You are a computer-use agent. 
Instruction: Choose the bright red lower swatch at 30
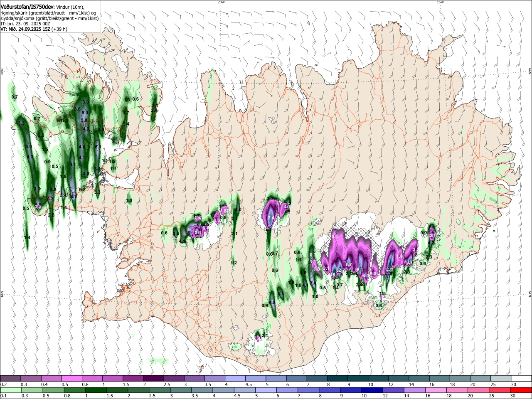521,390
